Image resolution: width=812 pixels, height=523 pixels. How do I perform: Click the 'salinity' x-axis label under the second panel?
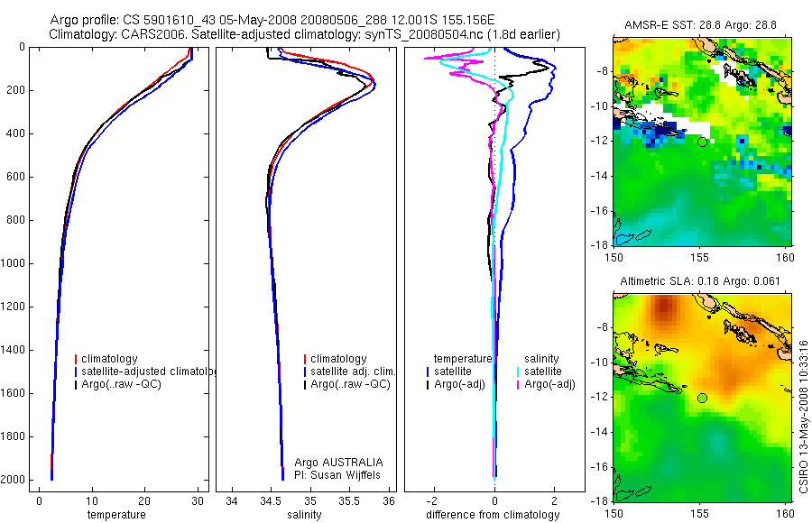click(305, 515)
